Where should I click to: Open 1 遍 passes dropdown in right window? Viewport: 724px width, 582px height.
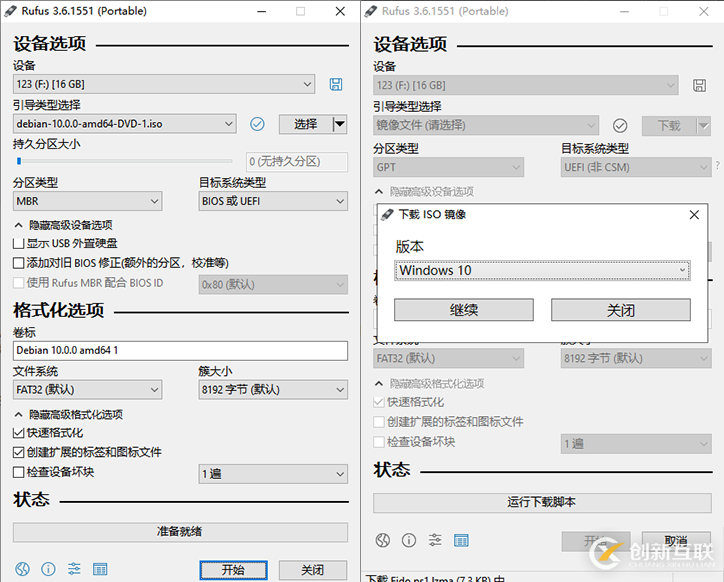[x=636, y=444]
